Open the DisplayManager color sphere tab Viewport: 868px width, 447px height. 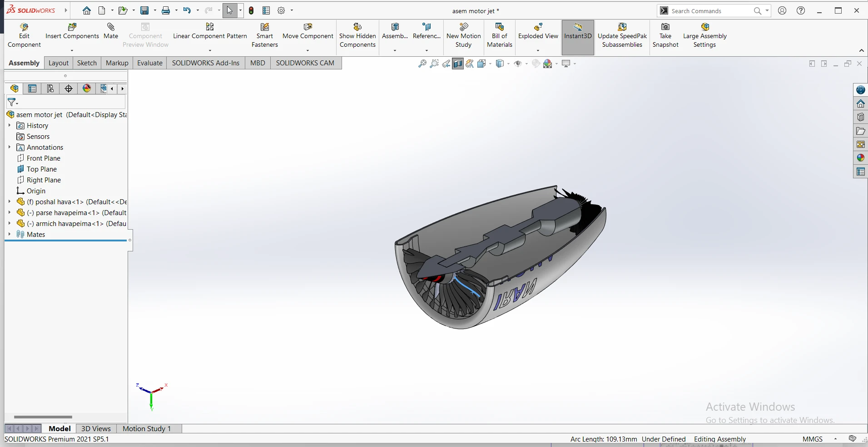point(87,88)
